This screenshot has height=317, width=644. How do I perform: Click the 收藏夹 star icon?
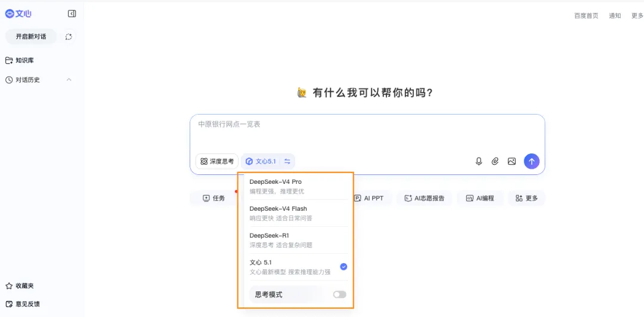(x=9, y=286)
